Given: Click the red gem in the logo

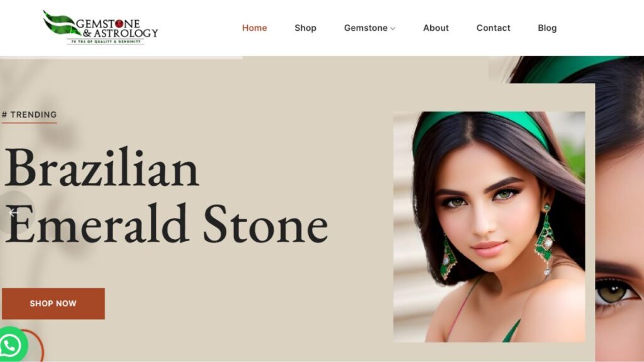Looking at the screenshot, I should click(x=119, y=24).
